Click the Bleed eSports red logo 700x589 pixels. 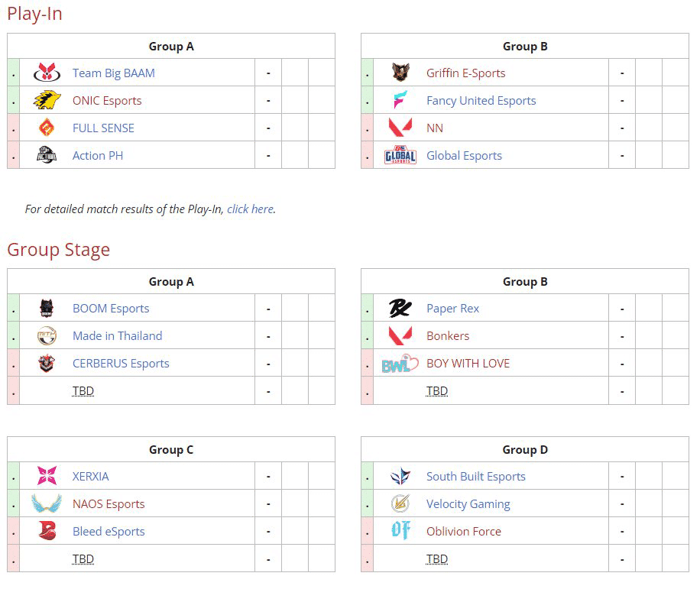click(x=47, y=531)
